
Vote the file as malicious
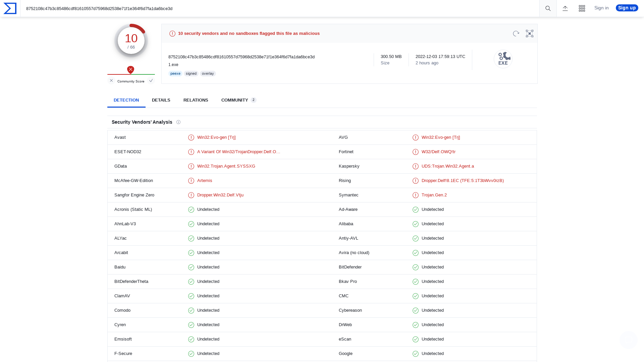pyautogui.click(x=111, y=80)
